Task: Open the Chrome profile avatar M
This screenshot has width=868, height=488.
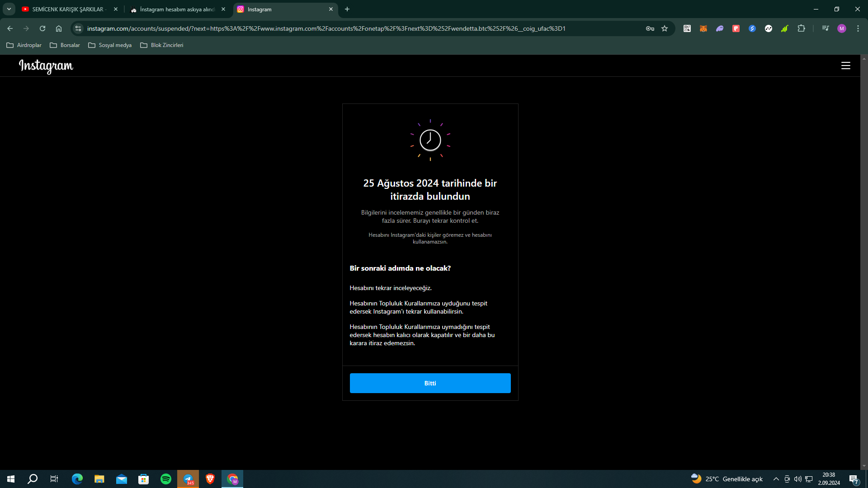Action: click(x=842, y=28)
